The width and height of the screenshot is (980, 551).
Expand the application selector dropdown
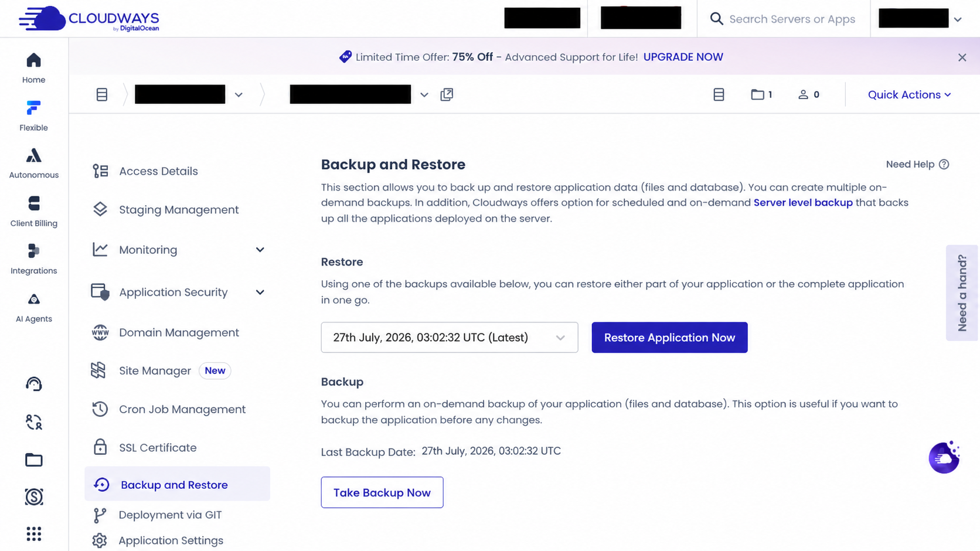(424, 95)
